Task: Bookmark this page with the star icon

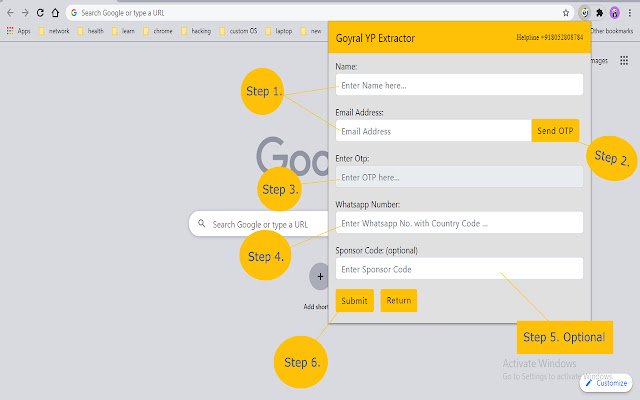Action: 566,13
